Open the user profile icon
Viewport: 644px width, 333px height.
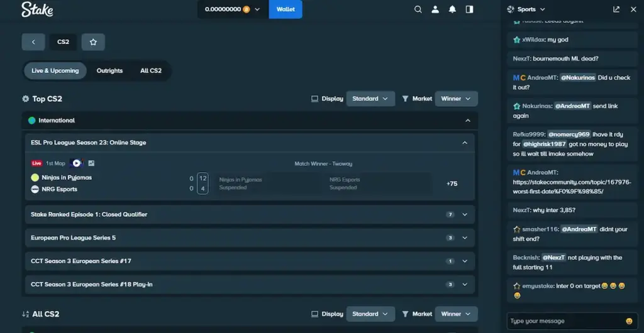[x=435, y=9]
